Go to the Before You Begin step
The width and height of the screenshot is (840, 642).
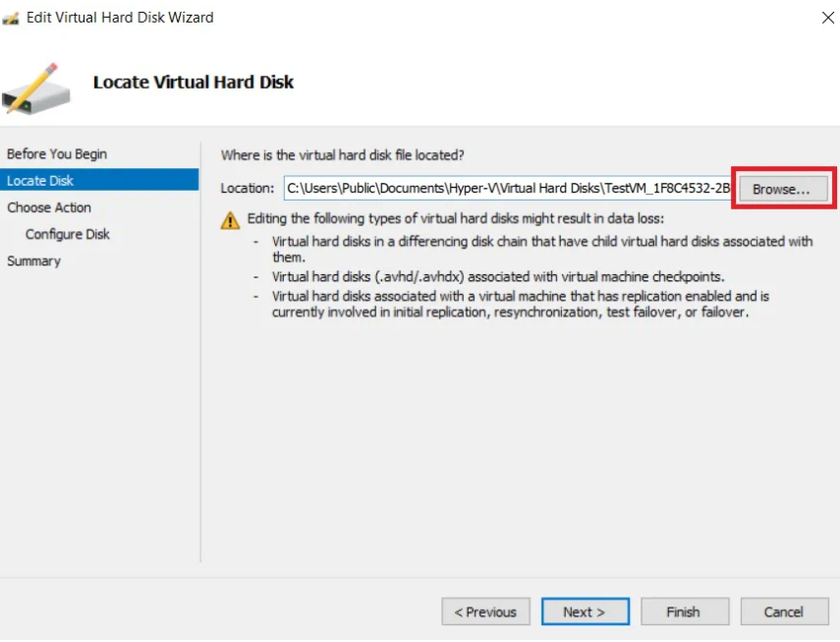[x=57, y=154]
